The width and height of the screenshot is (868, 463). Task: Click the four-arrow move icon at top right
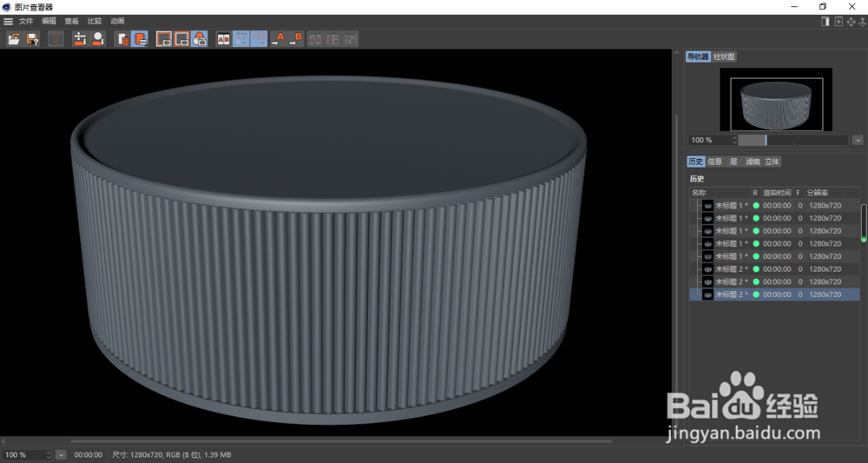click(852, 22)
